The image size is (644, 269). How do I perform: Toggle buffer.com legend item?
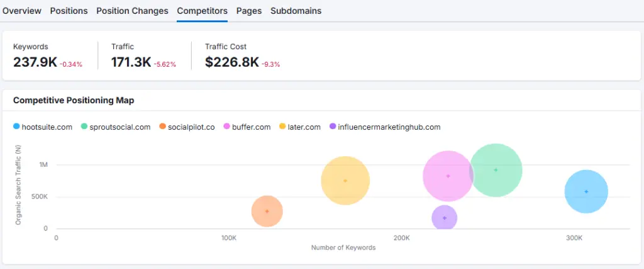[x=247, y=127]
